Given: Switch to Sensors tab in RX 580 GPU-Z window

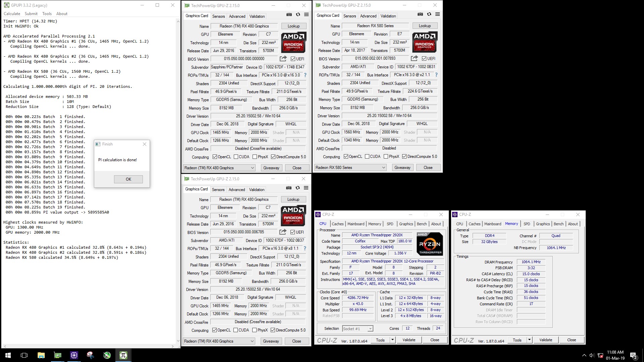Looking at the screenshot, I should 350,16.
